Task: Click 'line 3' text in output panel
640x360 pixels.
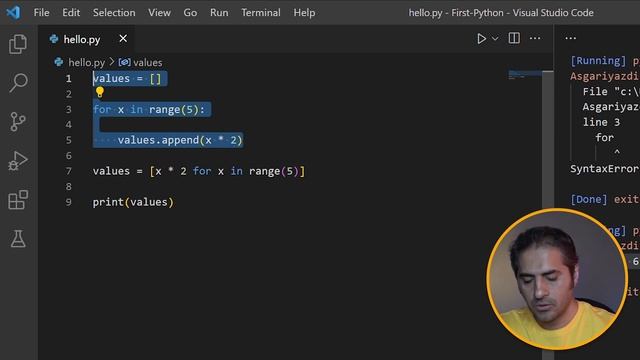Action: pyautogui.click(x=601, y=122)
